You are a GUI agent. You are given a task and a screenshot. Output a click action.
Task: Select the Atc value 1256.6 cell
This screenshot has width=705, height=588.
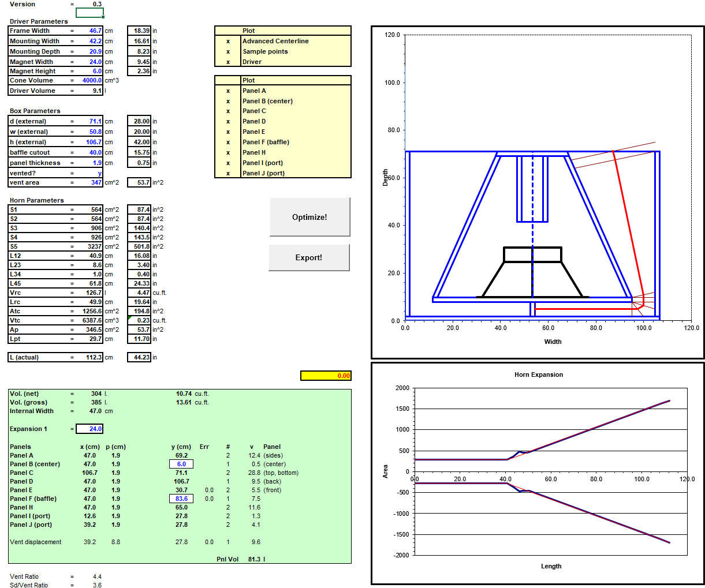(90, 311)
